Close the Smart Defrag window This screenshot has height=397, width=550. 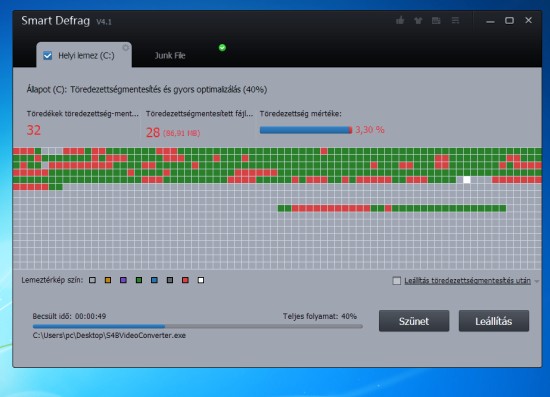point(529,20)
